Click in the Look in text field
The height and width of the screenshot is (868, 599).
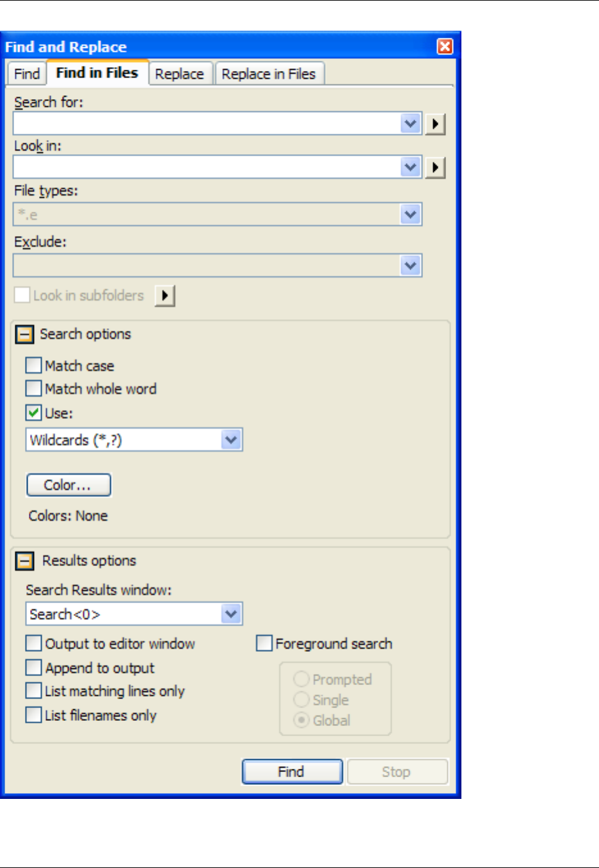point(205,168)
